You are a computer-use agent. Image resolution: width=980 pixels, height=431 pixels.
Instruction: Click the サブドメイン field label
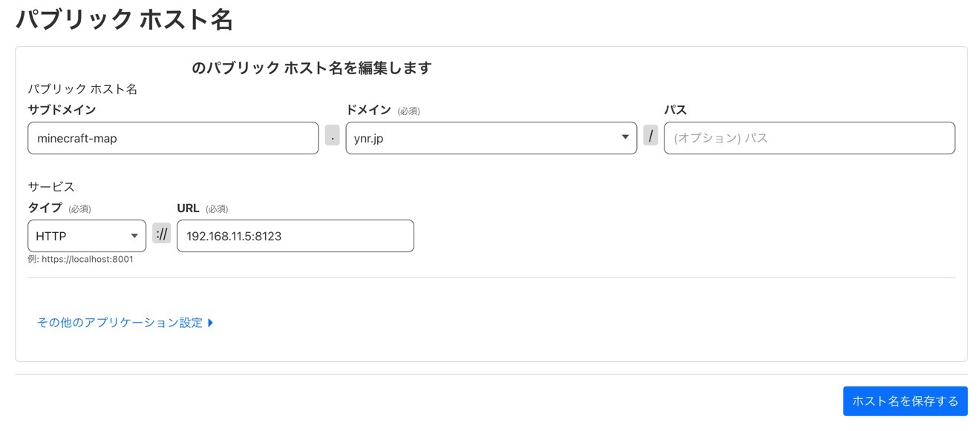pos(62,110)
